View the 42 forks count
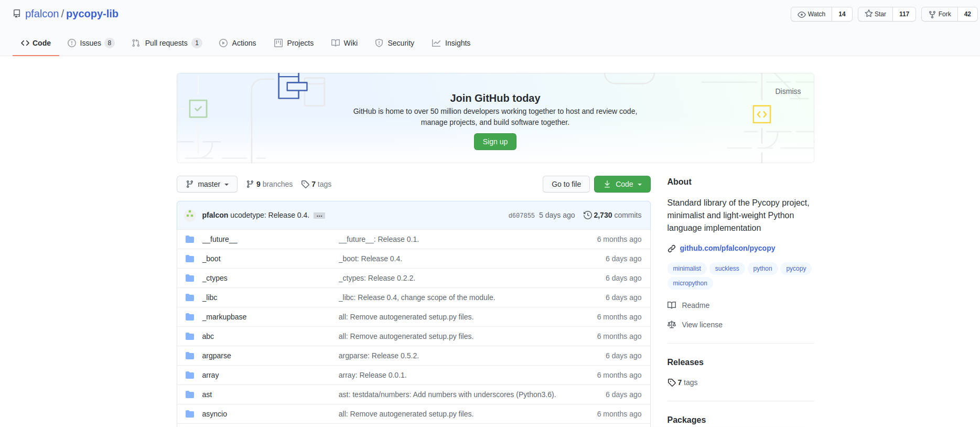The width and height of the screenshot is (980, 427). (967, 14)
